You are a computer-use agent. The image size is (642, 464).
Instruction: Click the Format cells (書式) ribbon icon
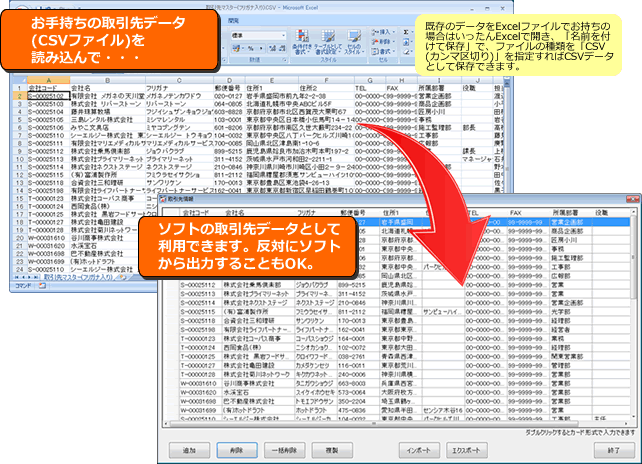click(x=383, y=52)
